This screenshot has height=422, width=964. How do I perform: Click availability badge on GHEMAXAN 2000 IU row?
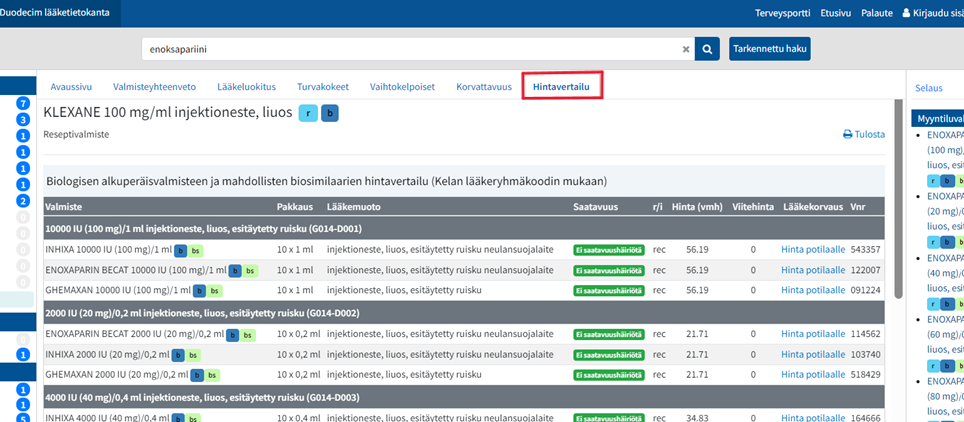[x=609, y=375]
